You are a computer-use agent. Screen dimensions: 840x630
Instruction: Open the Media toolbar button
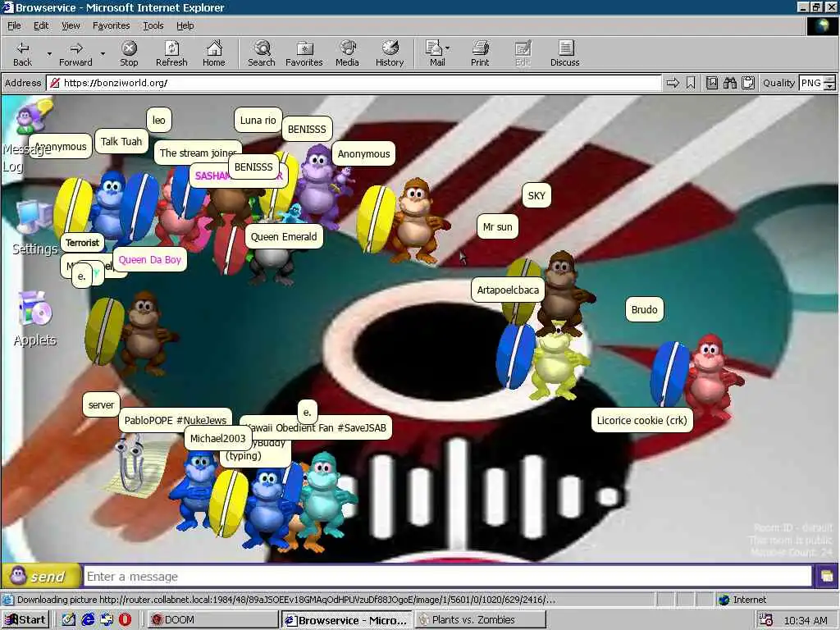(347, 53)
